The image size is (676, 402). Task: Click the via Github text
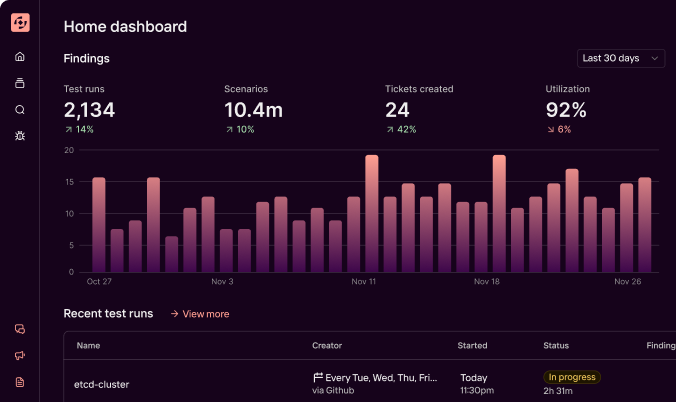click(x=333, y=390)
